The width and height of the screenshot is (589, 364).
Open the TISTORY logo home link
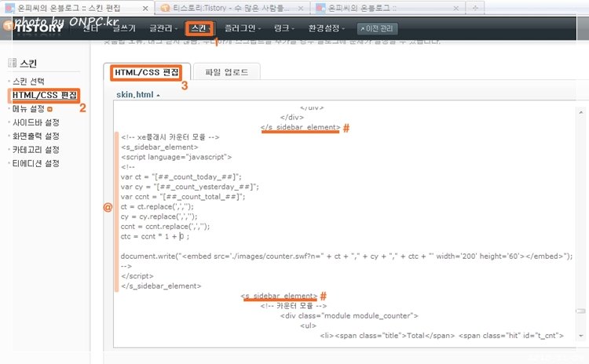tap(38, 28)
